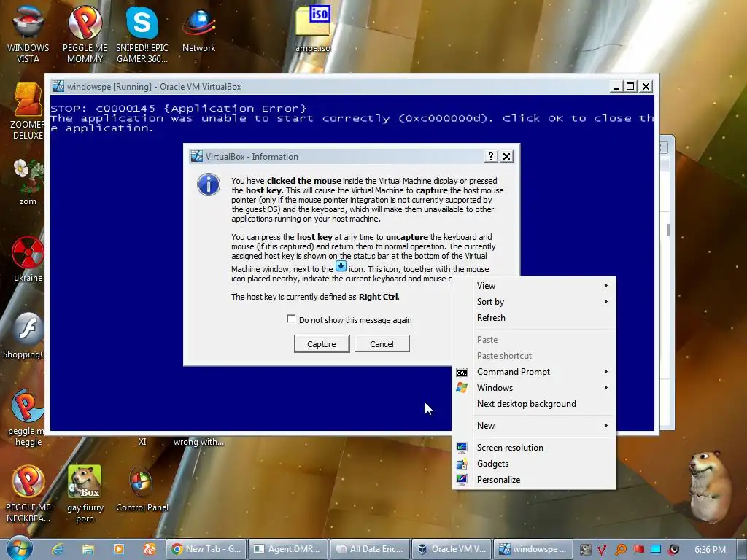Image resolution: width=747 pixels, height=560 pixels.
Task: Click Cancel in the Information dialog
Action: (x=382, y=344)
